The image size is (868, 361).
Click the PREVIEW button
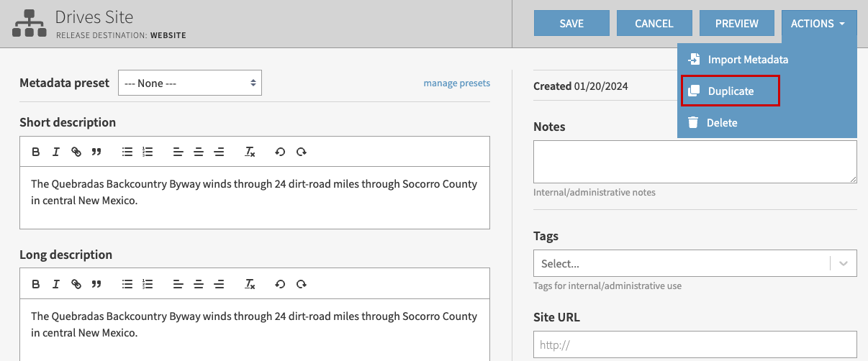click(737, 23)
